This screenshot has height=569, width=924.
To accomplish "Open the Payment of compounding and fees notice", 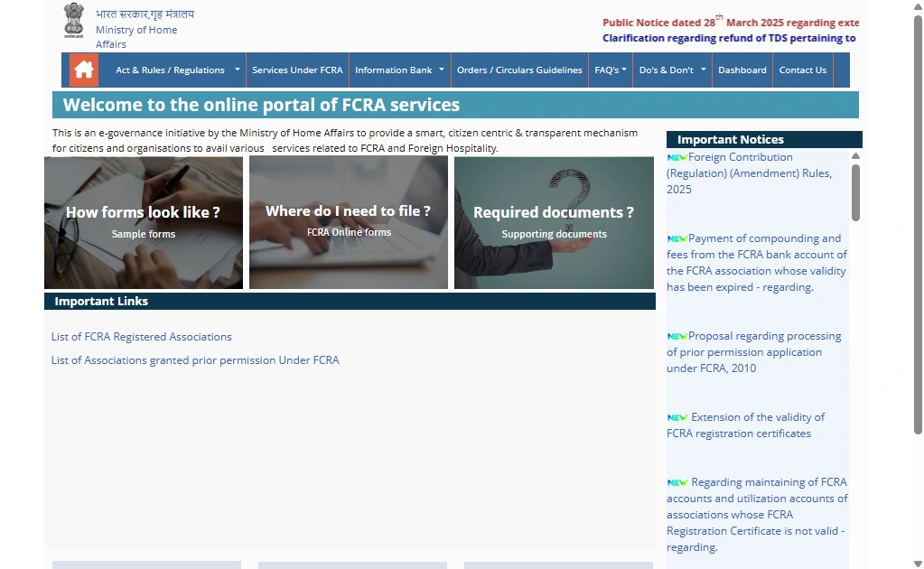I will click(x=757, y=263).
